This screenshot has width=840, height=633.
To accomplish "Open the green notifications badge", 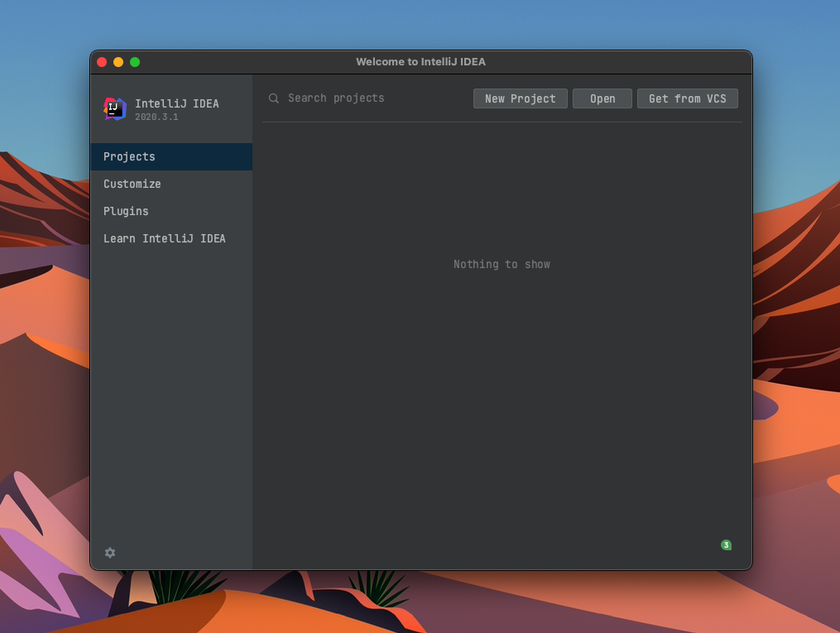I will coord(726,545).
